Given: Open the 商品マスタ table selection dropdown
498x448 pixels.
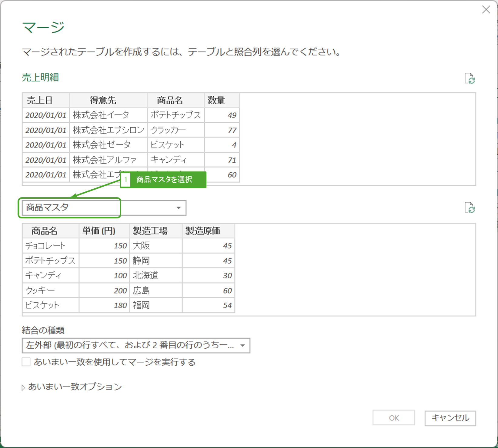Looking at the screenshot, I should pos(179,208).
